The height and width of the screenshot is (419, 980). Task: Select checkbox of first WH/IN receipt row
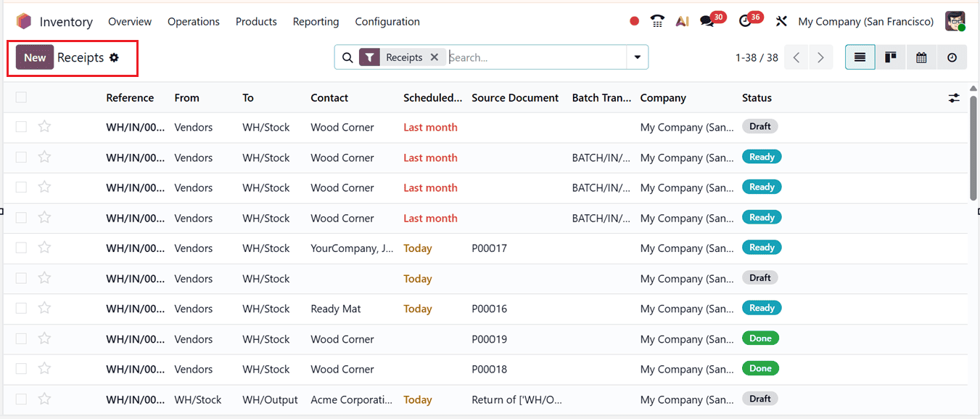click(x=21, y=126)
